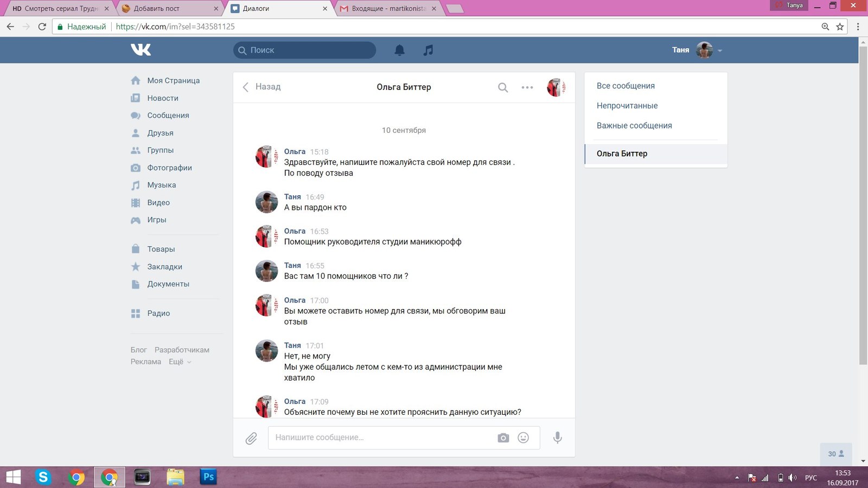Viewport: 868px width, 488px height.
Task: Open Photoshop from the taskbar
Action: coord(208,477)
